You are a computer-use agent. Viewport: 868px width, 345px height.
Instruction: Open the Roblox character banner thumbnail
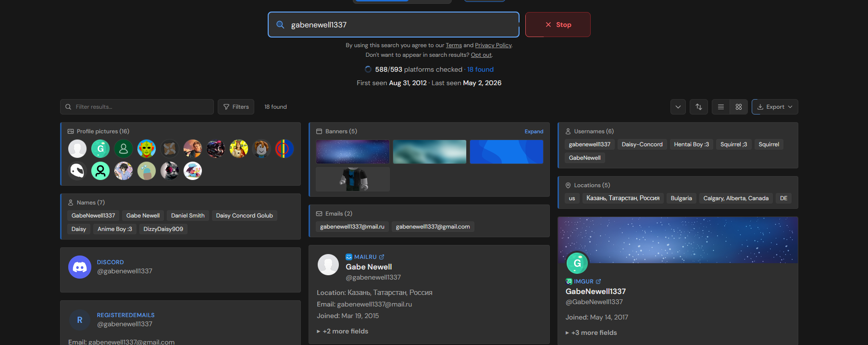pos(353,179)
